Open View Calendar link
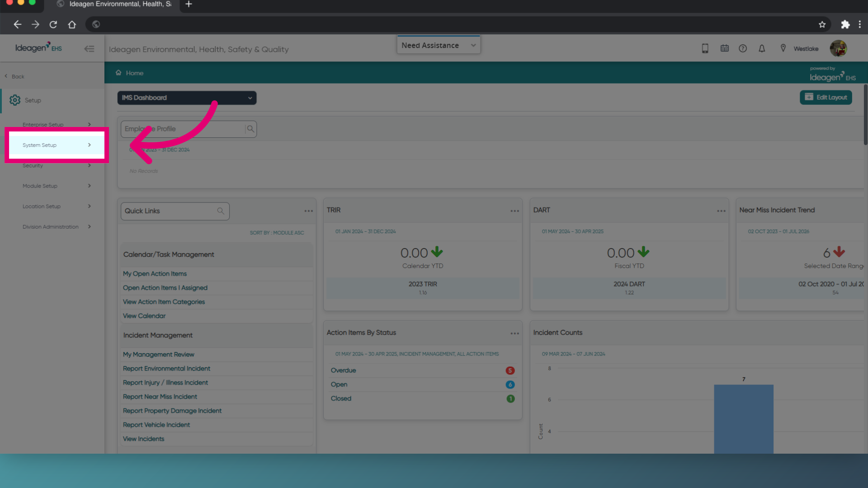 [x=144, y=316]
